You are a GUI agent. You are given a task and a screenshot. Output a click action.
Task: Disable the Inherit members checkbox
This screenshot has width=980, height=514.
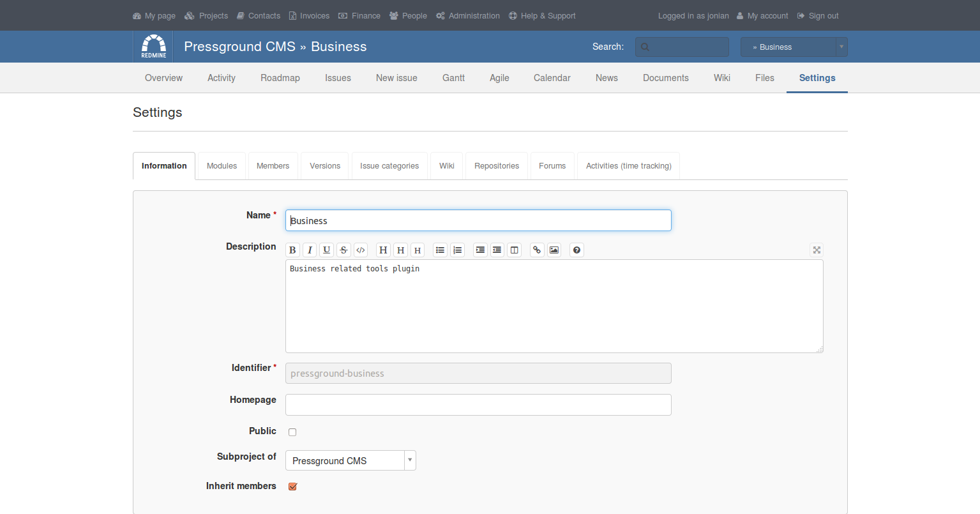[292, 486]
